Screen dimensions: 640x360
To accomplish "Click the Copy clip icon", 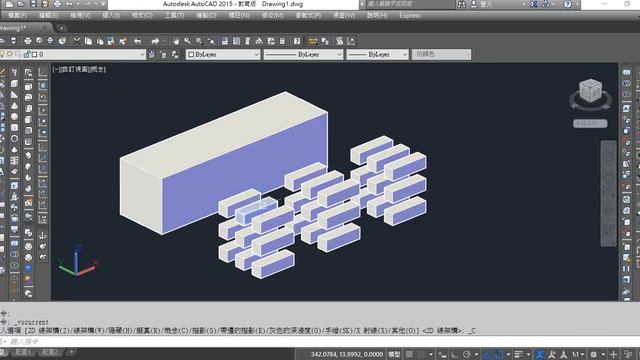I will pyautogui.click(x=88, y=41).
